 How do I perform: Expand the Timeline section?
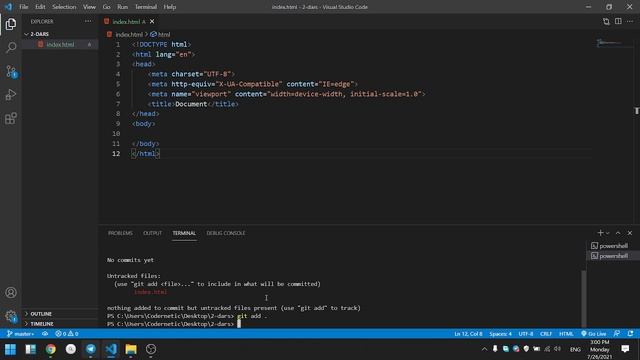(x=60, y=324)
